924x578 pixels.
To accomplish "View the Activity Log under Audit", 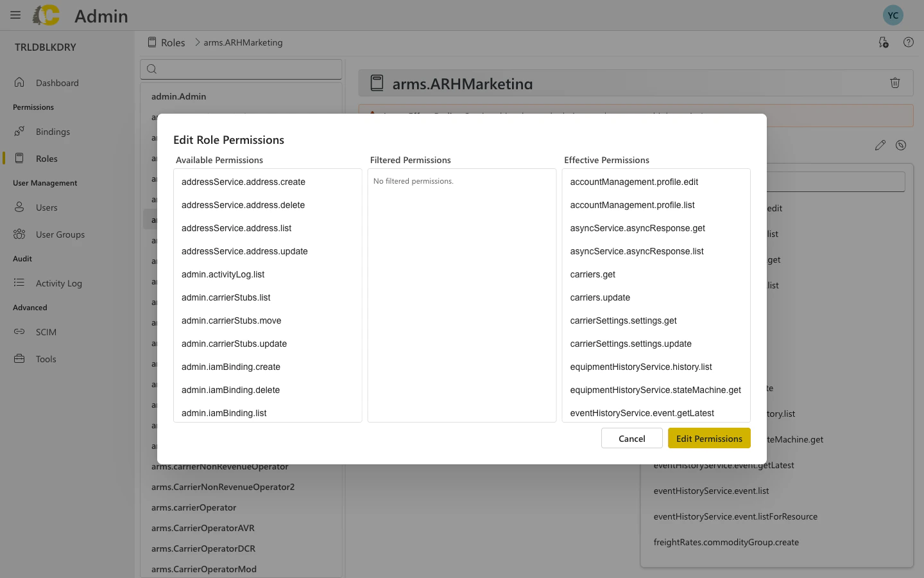I will coord(58,283).
